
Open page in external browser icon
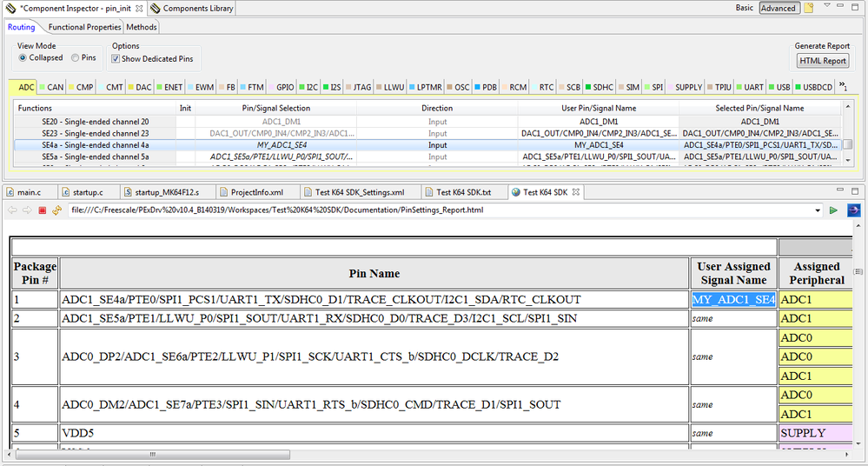pyautogui.click(x=853, y=210)
